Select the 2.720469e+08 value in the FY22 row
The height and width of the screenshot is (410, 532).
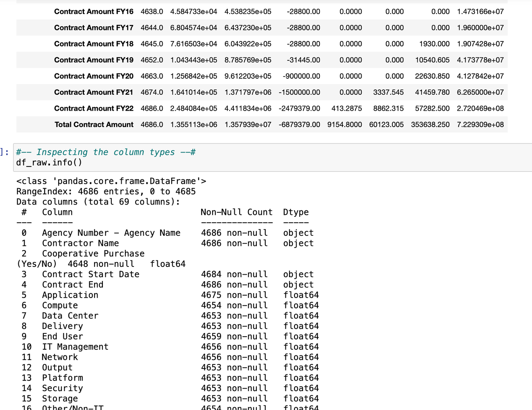tap(480, 108)
